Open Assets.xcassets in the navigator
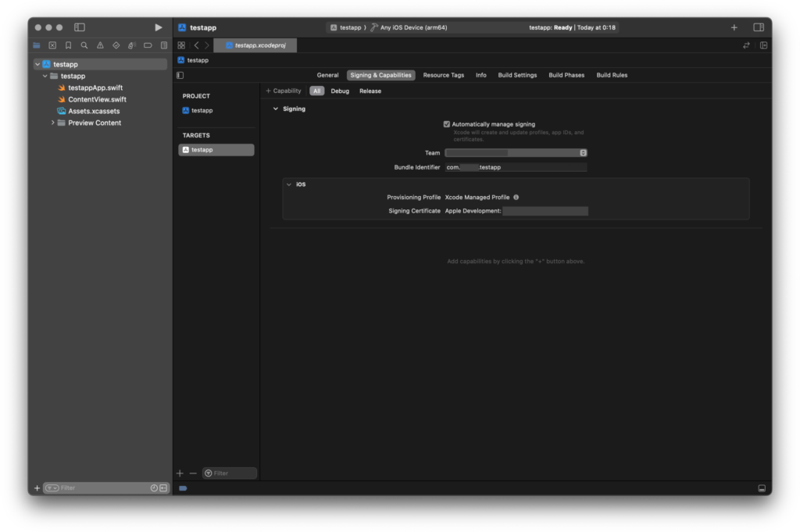 pos(94,111)
